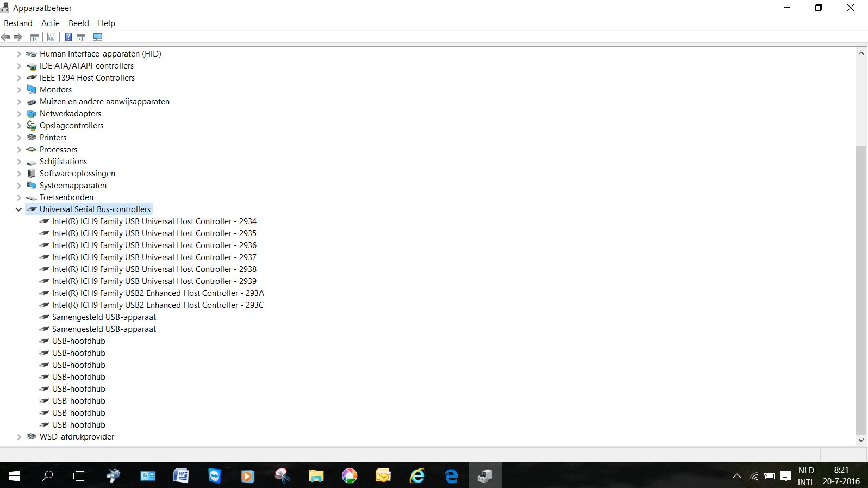Image resolution: width=868 pixels, height=488 pixels.
Task: Click the Systeemapparaten device icon
Action: [x=32, y=186]
